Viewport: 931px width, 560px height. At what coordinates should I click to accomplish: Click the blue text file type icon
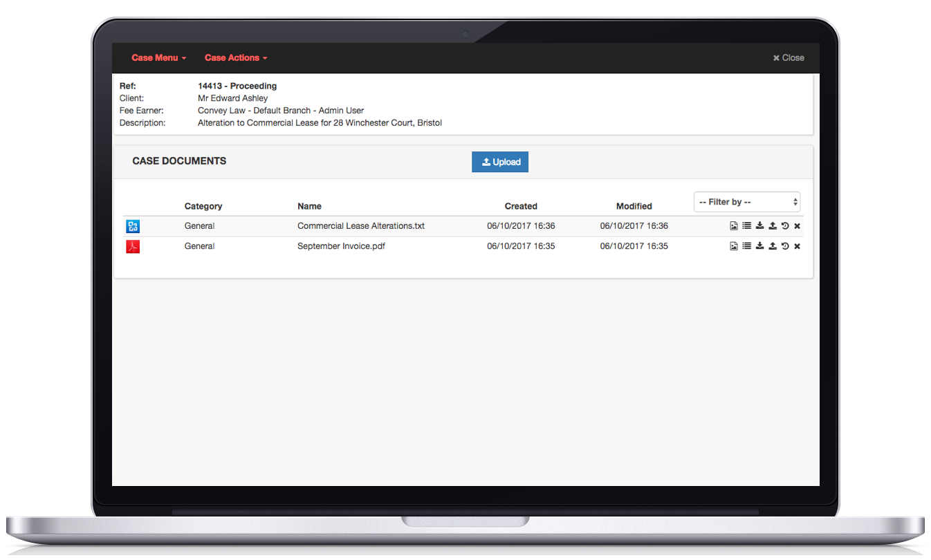tap(133, 226)
